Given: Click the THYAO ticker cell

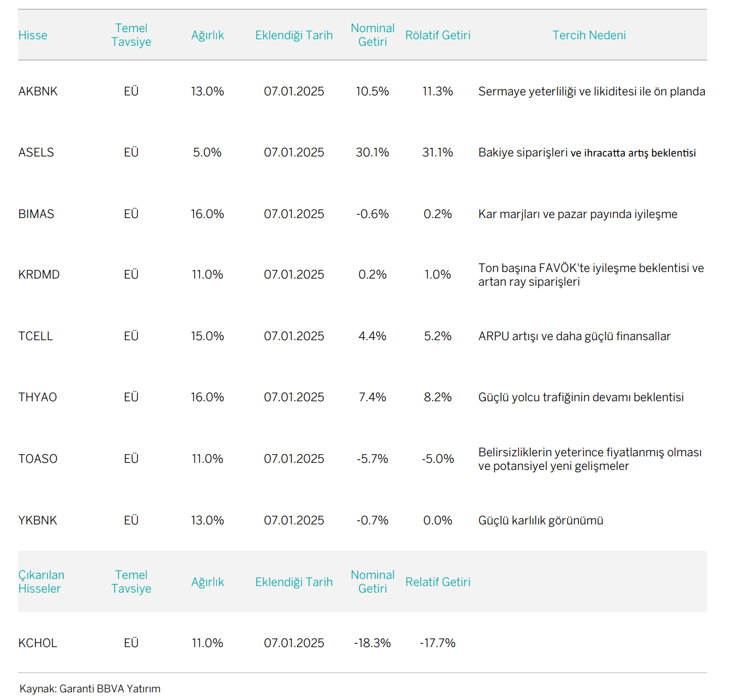Looking at the screenshot, I should (38, 397).
